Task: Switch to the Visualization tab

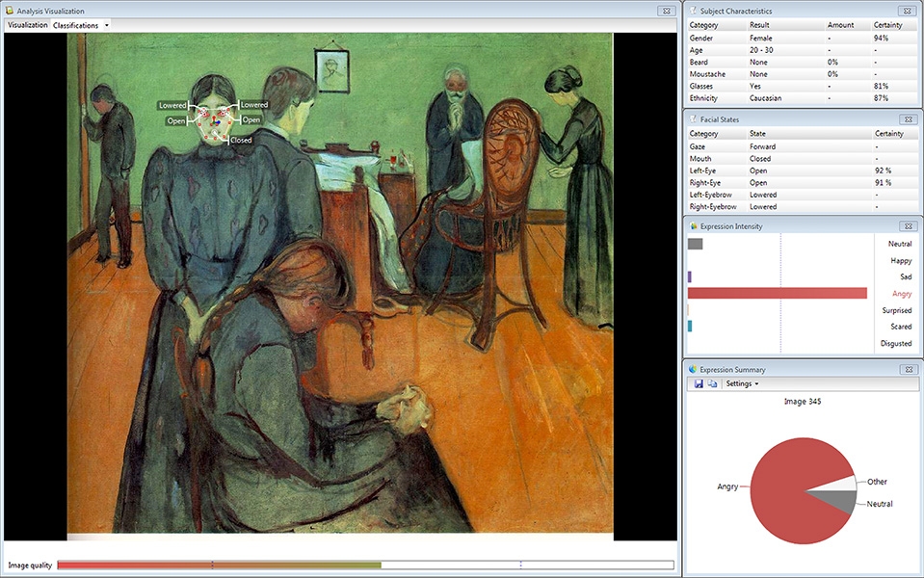Action: click(x=28, y=25)
